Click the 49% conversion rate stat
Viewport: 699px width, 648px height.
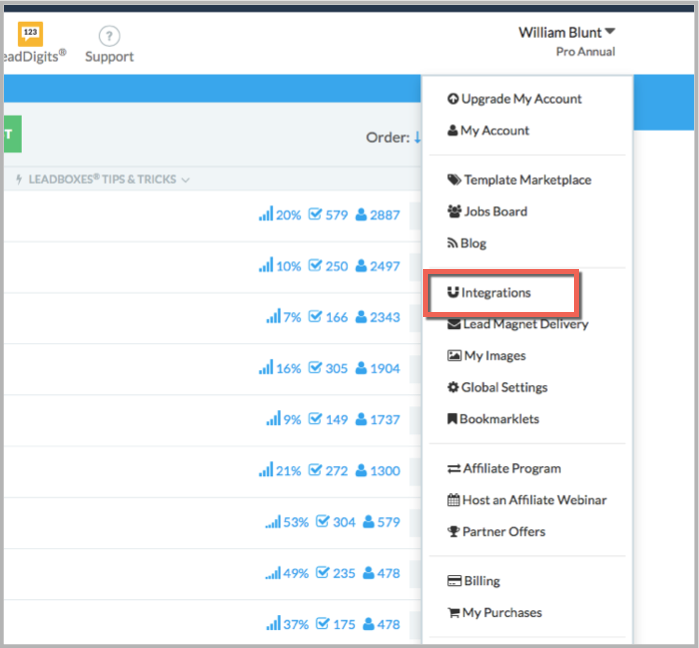click(287, 573)
